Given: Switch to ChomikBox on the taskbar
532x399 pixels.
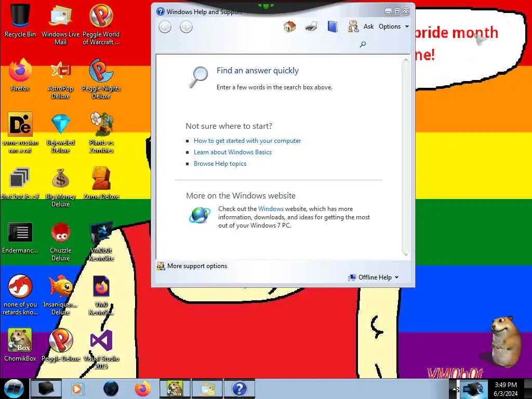Looking at the screenshot, I should pyautogui.click(x=175, y=389).
